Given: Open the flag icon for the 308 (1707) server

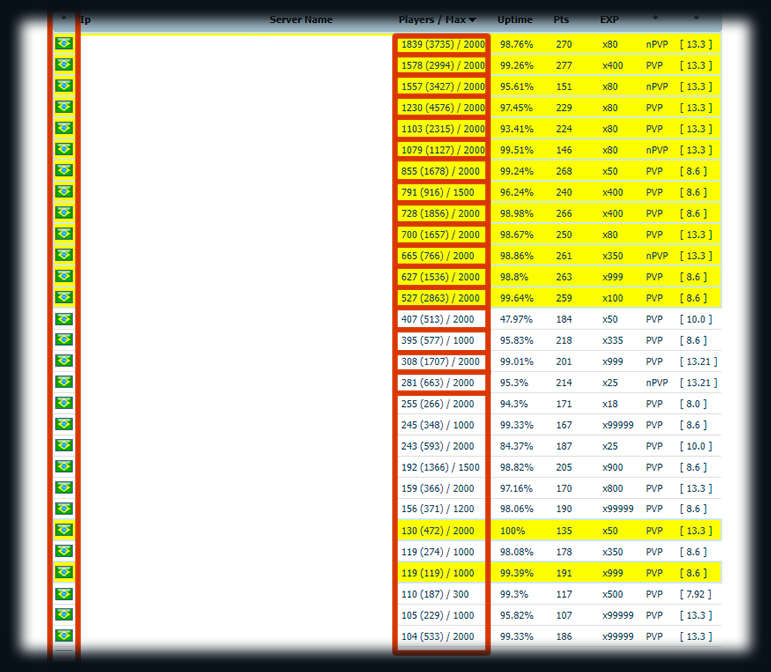Looking at the screenshot, I should click(64, 361).
